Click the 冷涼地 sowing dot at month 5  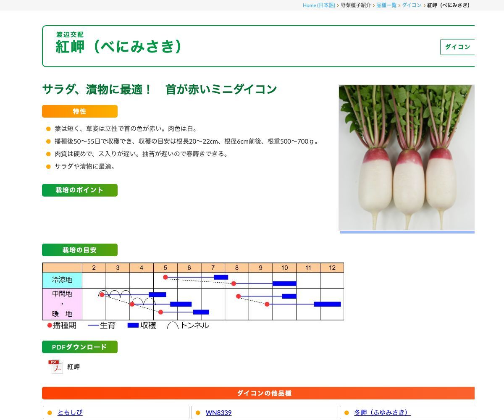click(x=165, y=277)
